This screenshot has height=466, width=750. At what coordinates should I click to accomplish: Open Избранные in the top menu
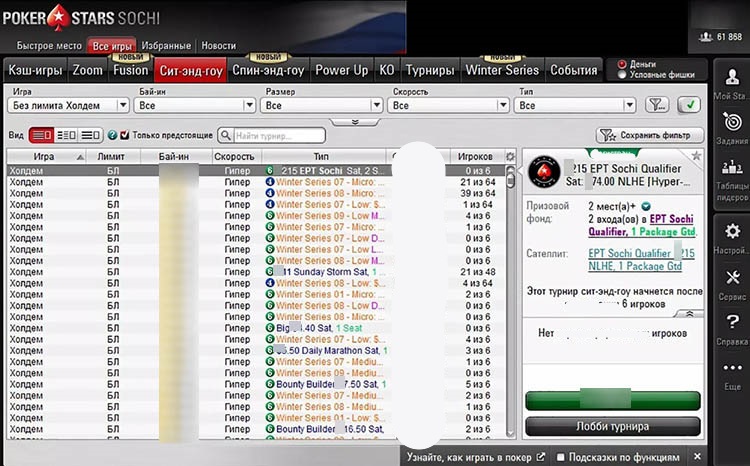click(166, 45)
